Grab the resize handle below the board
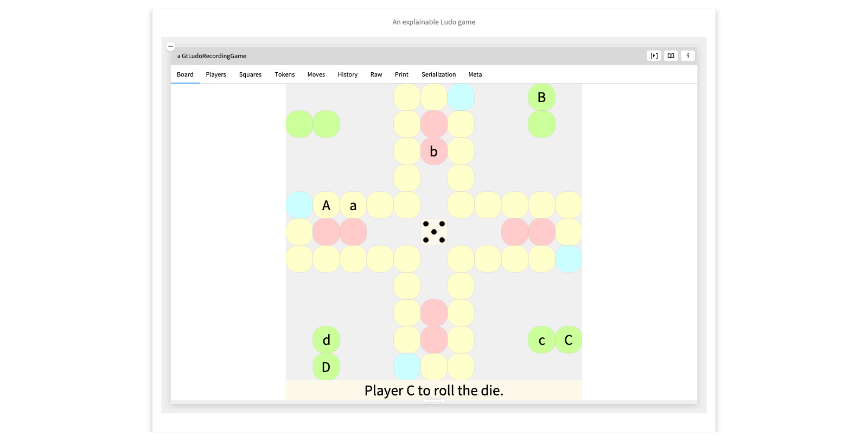This screenshot has width=868, height=441. click(434, 401)
